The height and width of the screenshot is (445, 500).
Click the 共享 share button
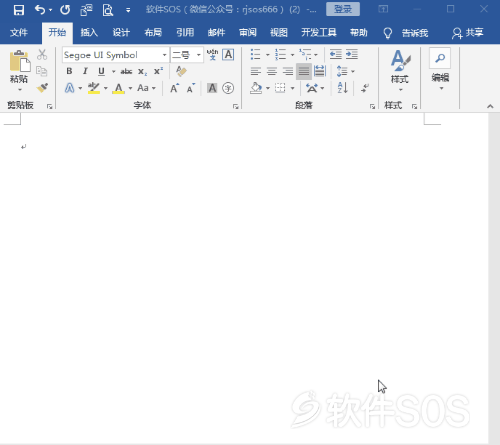(x=468, y=33)
